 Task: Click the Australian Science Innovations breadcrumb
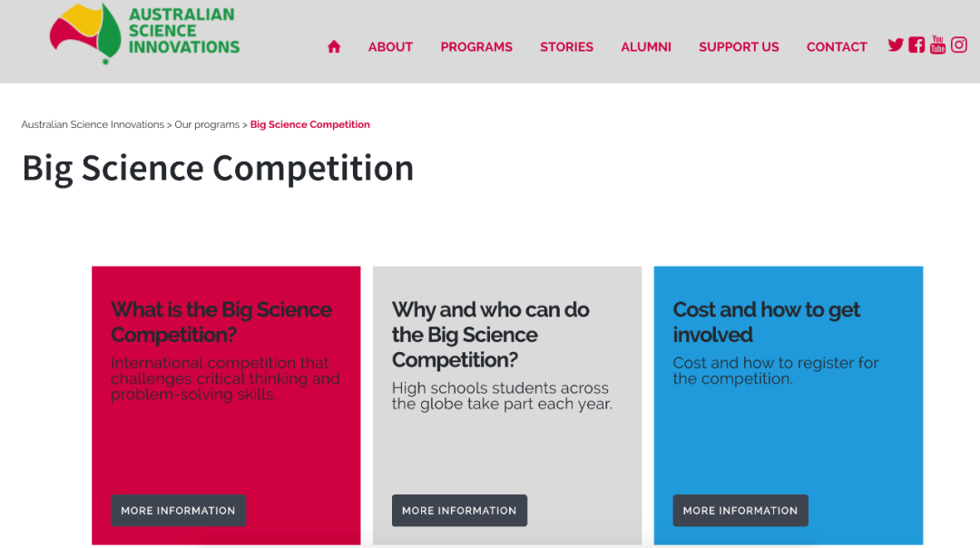point(92,124)
